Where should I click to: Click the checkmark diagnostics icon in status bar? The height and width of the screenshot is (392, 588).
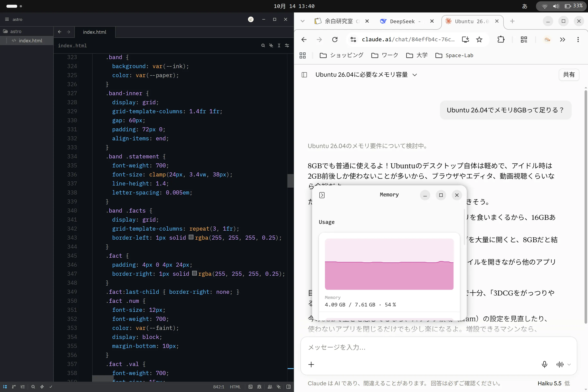[x=51, y=387]
